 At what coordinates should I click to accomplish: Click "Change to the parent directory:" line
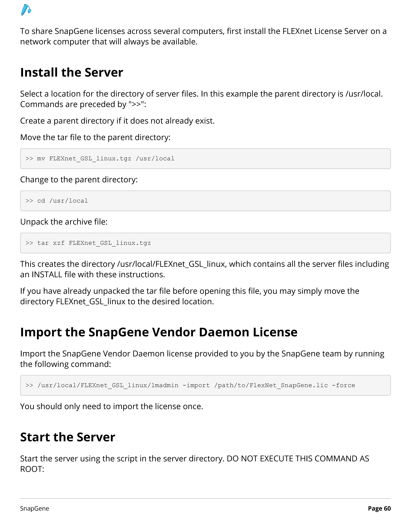[x=79, y=180]
